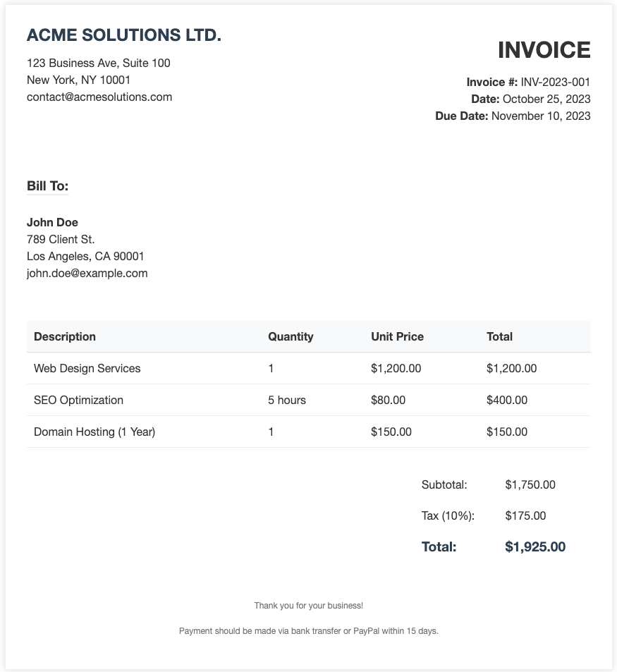Click the $1,925.00 grand total amount
This screenshot has width=617, height=672.
[535, 547]
